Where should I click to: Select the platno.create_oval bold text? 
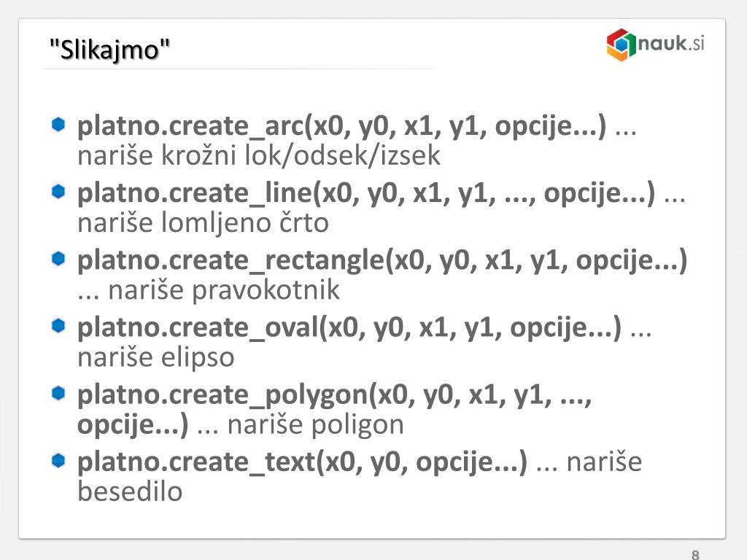pos(349,328)
